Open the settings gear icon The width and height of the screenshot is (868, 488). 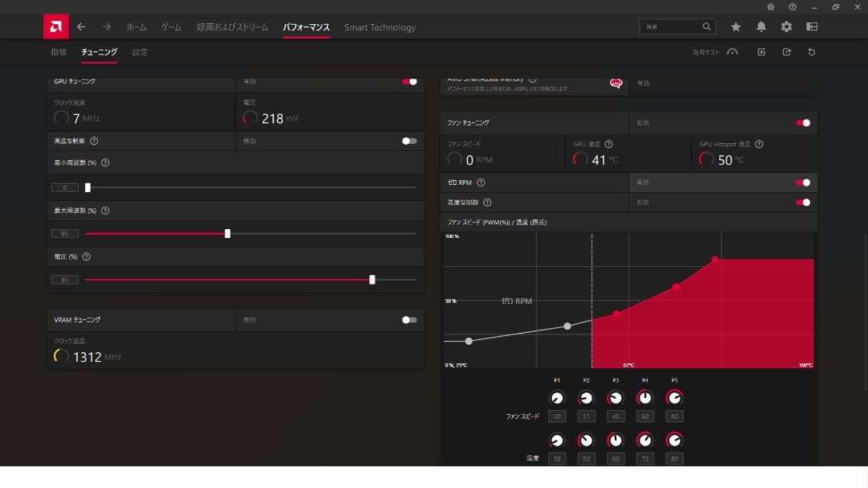(786, 27)
